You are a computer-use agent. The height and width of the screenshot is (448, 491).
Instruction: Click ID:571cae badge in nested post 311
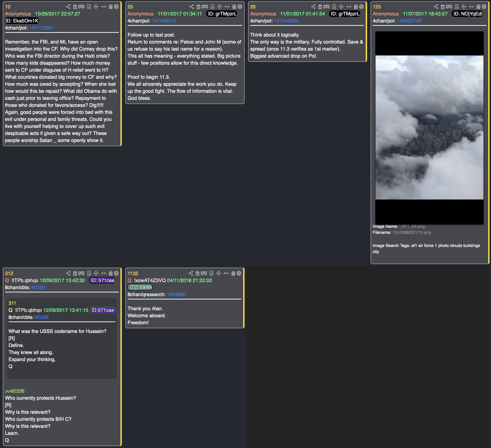pos(103,310)
